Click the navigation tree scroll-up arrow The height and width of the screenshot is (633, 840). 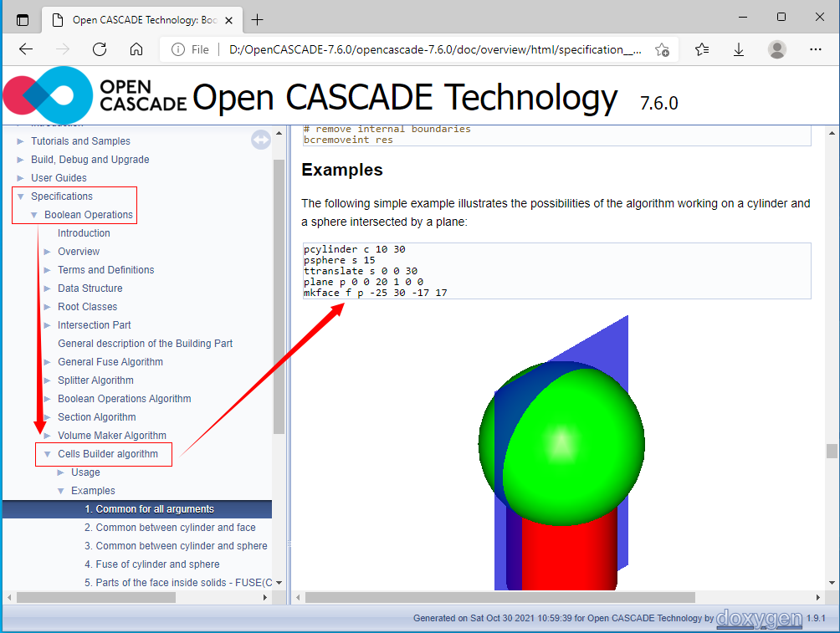pos(279,133)
